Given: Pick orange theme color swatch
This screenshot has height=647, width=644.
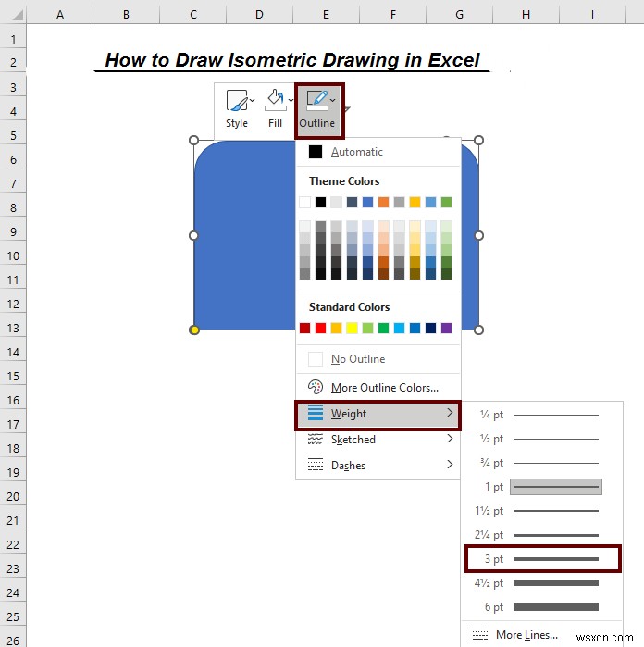Looking at the screenshot, I should coord(383,202).
